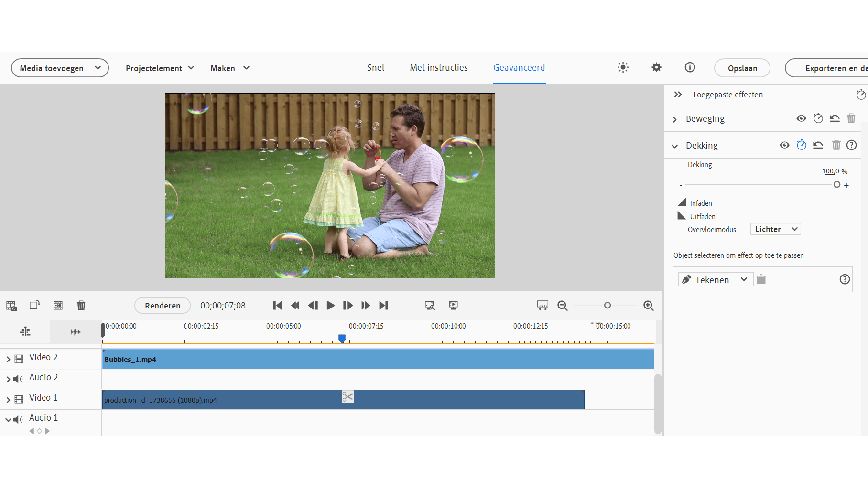Zoom out on the timeline

click(563, 306)
